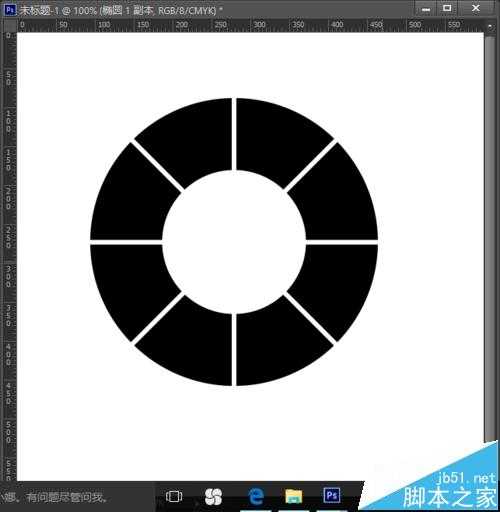Open Photoshop from the Windows taskbar

332,495
